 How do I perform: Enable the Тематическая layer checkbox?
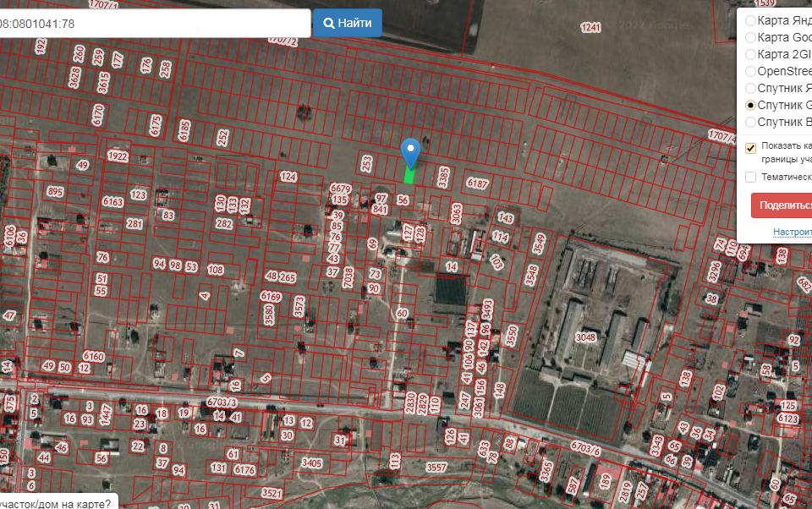click(750, 178)
